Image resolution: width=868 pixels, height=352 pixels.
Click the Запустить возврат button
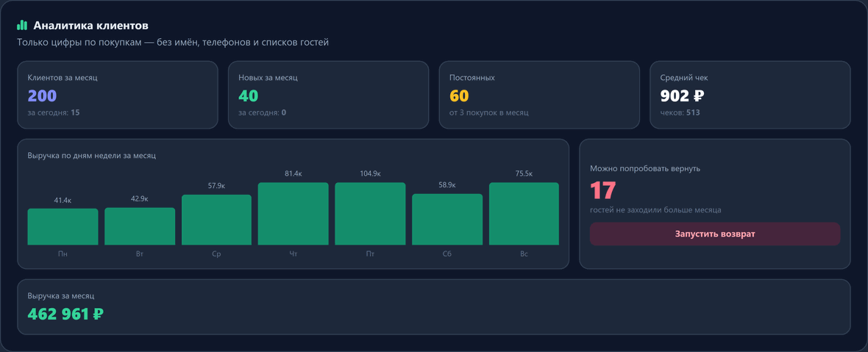click(715, 234)
